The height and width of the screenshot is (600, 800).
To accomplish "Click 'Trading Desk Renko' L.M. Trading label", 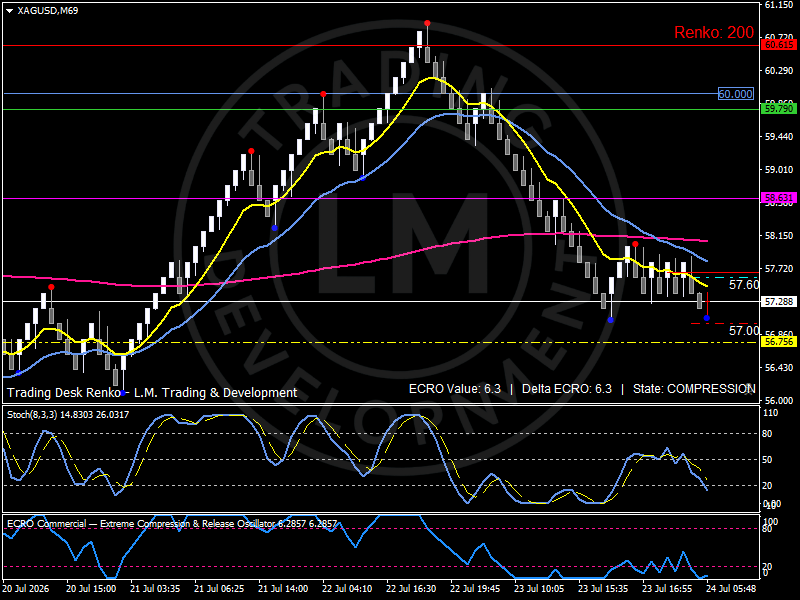I will [152, 392].
